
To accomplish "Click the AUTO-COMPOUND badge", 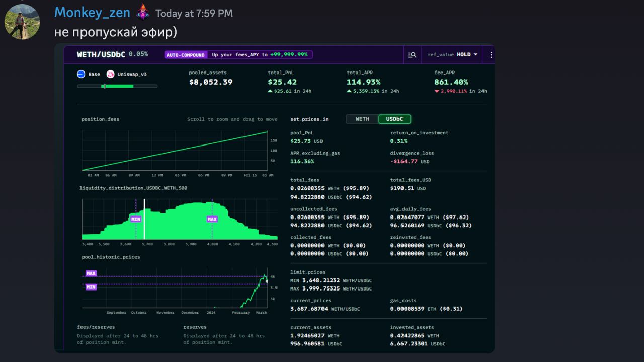I will 185,55.
